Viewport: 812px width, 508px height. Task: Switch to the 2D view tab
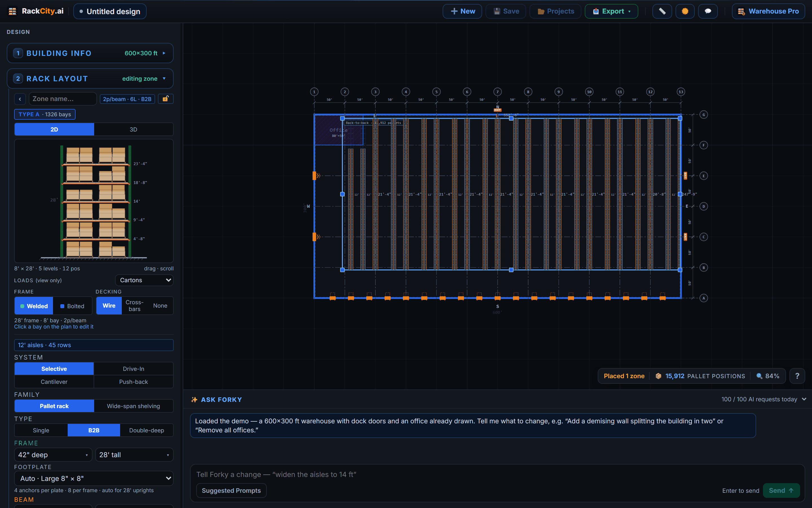pos(54,129)
